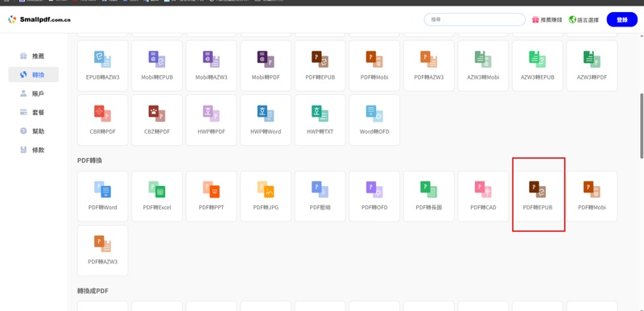This screenshot has width=644, height=311.
Task: Click the PDF轉換 section heading text
Action: coord(89,160)
